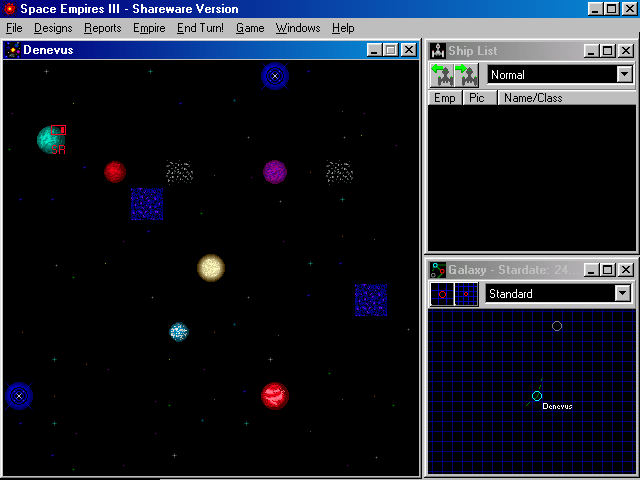The width and height of the screenshot is (640, 480).
Task: Expand the Standard dropdown in Galaxy window
Action: click(x=622, y=293)
